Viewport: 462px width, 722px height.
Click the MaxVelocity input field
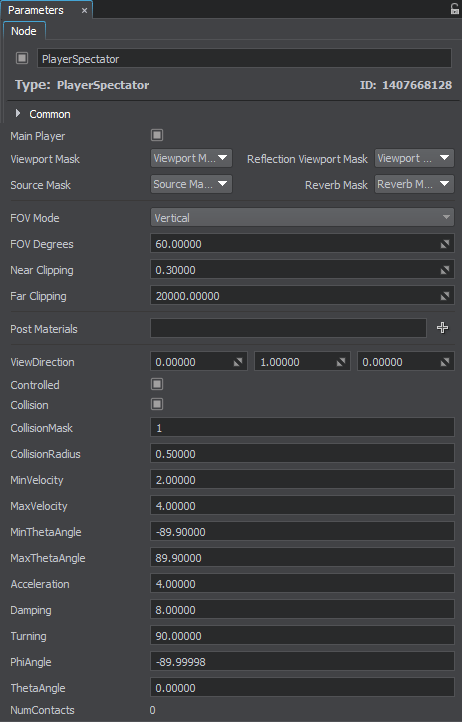[x=302, y=506]
